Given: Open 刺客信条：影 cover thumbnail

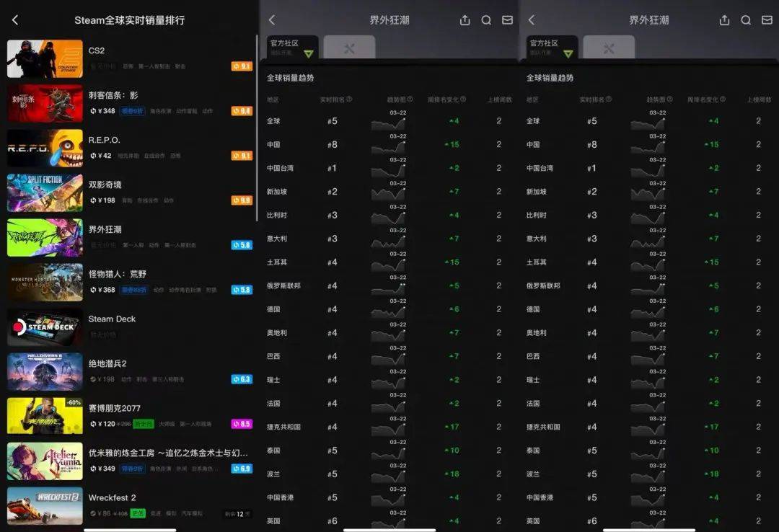Looking at the screenshot, I should 45,103.
